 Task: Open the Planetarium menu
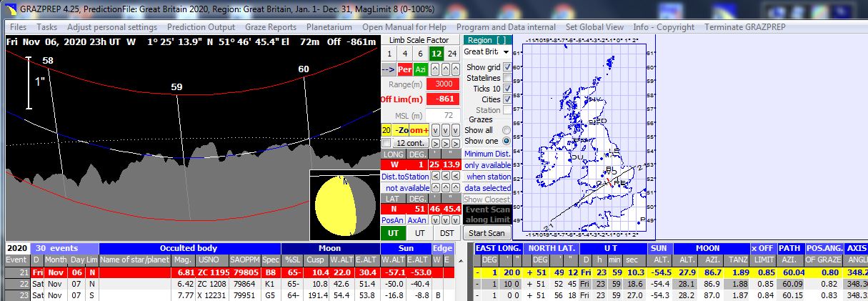pos(329,27)
